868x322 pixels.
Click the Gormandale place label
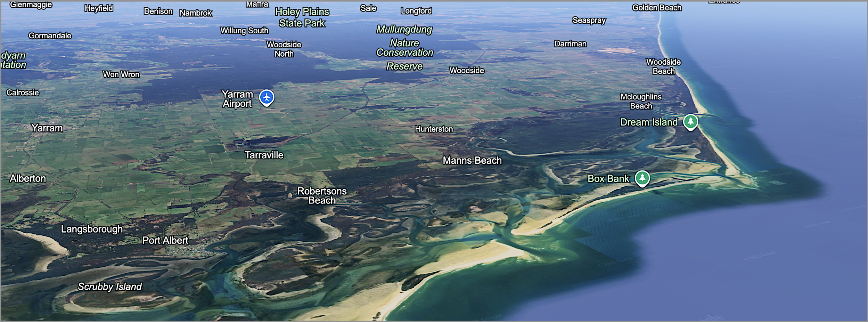pos(50,35)
